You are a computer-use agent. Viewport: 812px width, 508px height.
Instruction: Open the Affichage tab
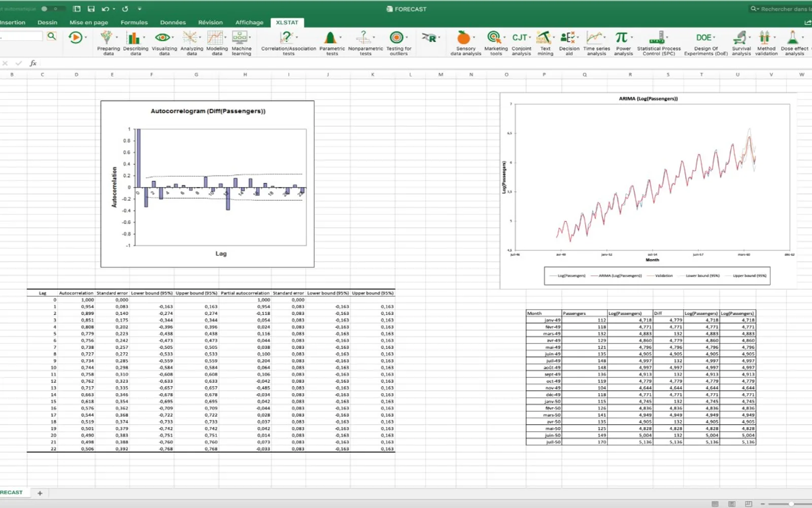(x=249, y=22)
